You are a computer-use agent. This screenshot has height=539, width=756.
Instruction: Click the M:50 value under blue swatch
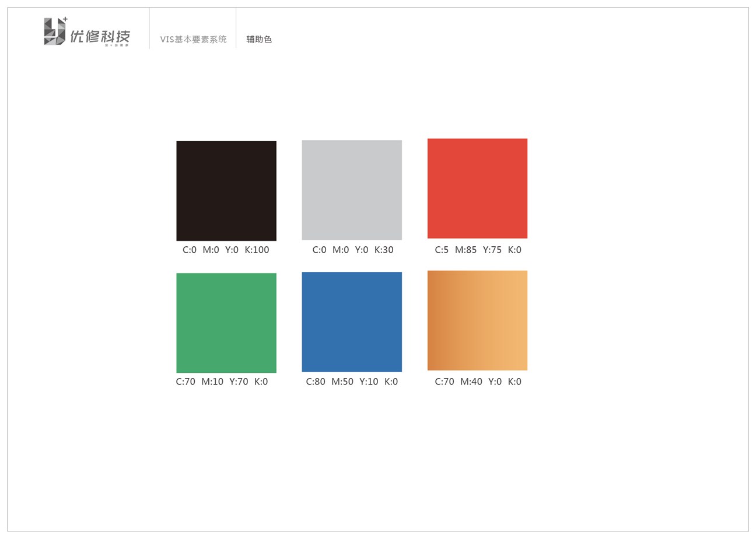[342, 381]
